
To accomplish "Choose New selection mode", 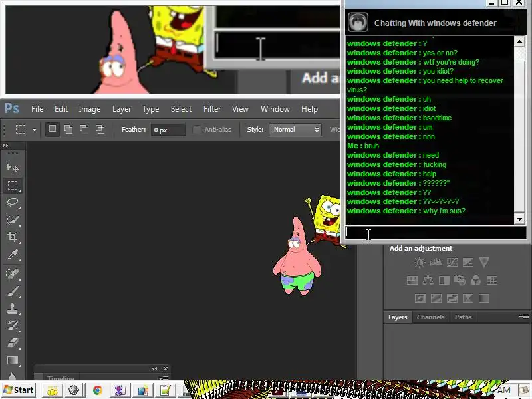I will pyautogui.click(x=53, y=129).
